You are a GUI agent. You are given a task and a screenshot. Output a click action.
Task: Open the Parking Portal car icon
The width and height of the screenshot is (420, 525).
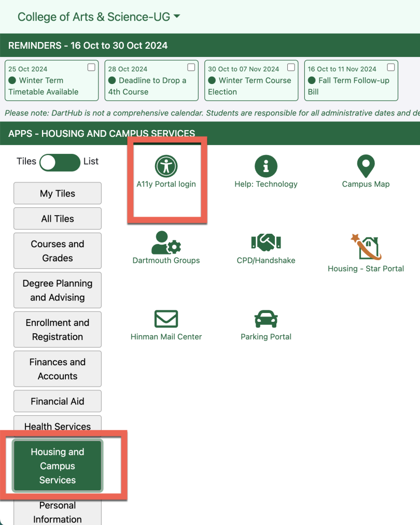point(266,319)
